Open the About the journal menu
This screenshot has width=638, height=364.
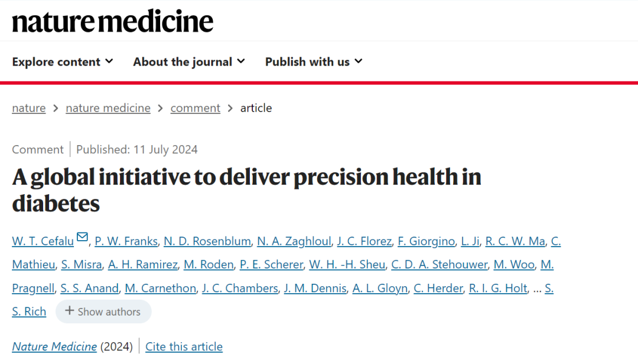click(189, 62)
